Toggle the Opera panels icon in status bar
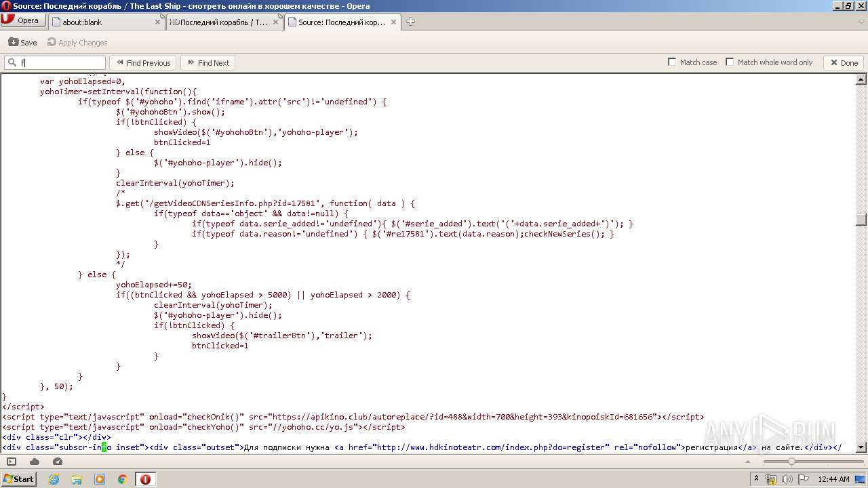The image size is (868, 488). tap(12, 462)
